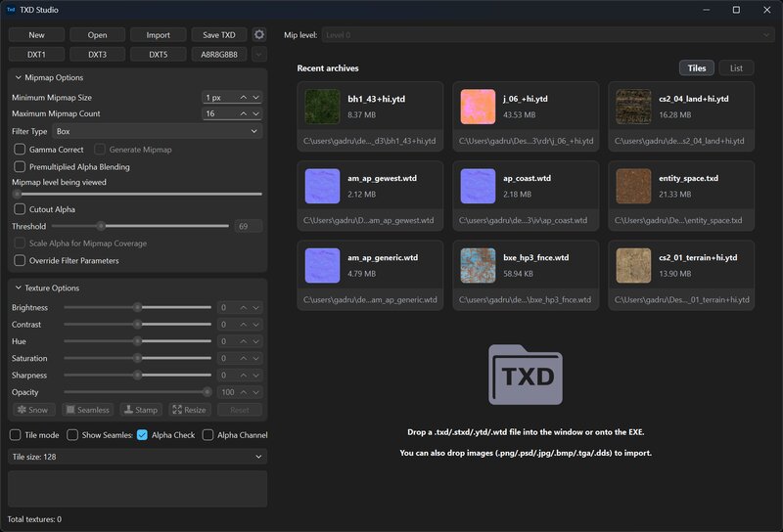Uncheck the Alpha Check checkbox
The width and height of the screenshot is (783, 532).
tap(143, 435)
